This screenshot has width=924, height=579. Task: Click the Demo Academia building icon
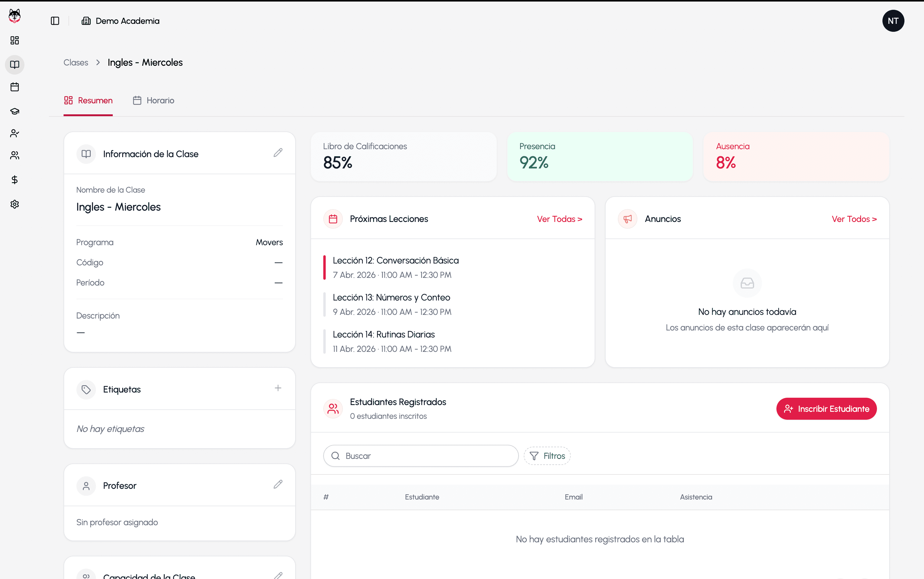click(86, 21)
